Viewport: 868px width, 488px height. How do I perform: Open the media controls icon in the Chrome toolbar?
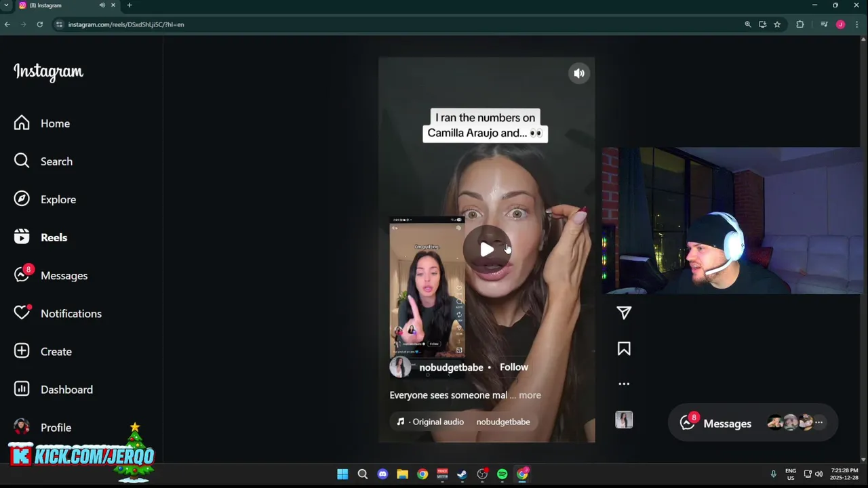(824, 24)
